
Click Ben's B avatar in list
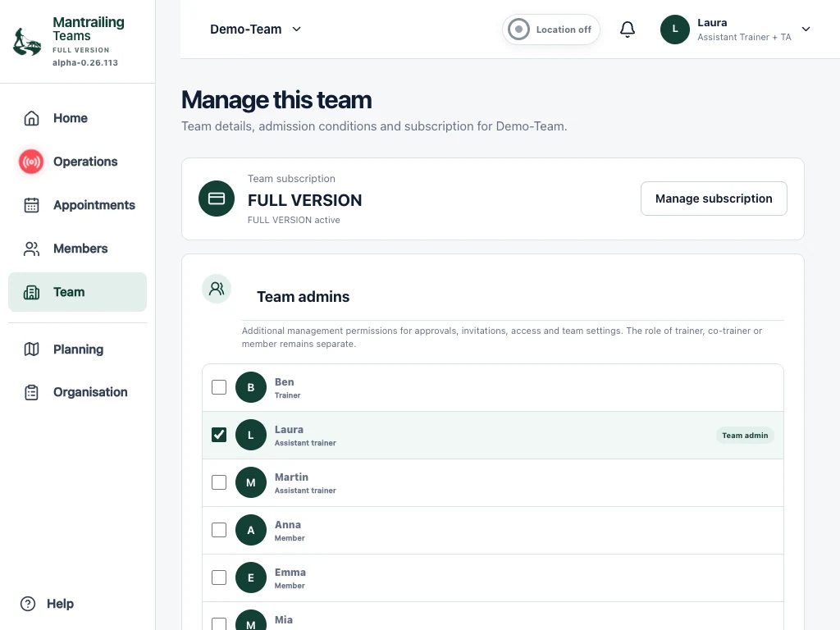251,387
